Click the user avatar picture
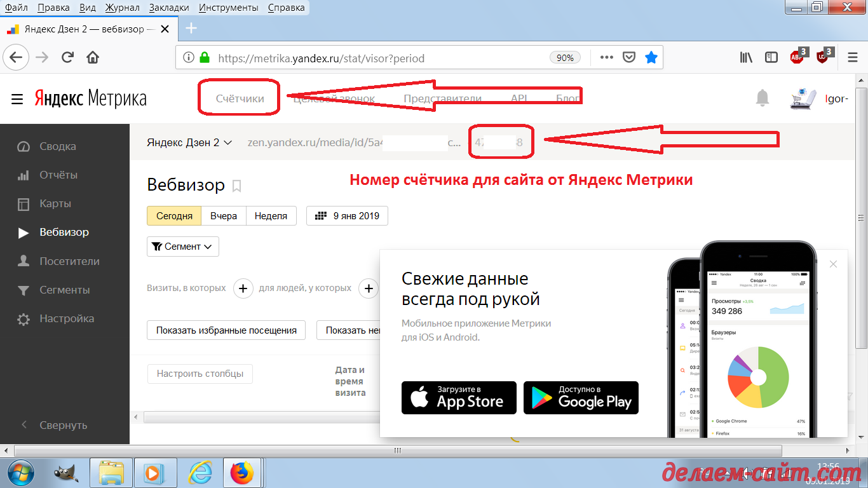Screen dimensions: 868x488 coord(804,98)
